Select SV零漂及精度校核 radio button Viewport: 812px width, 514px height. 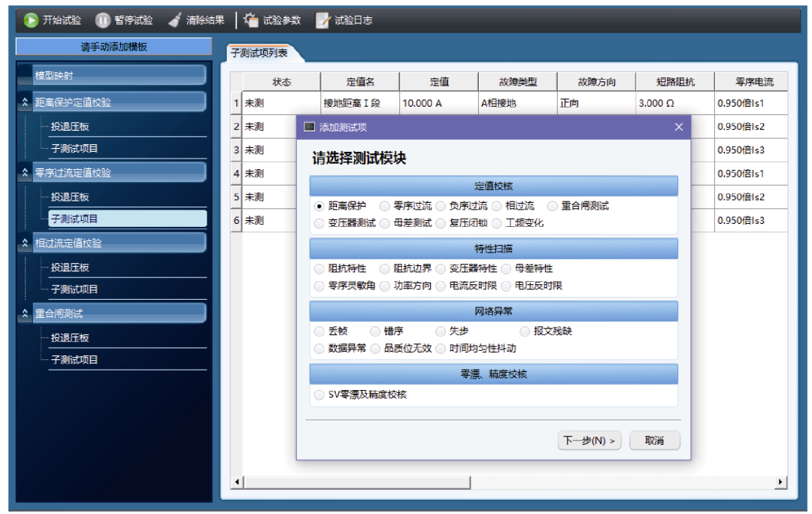(319, 395)
